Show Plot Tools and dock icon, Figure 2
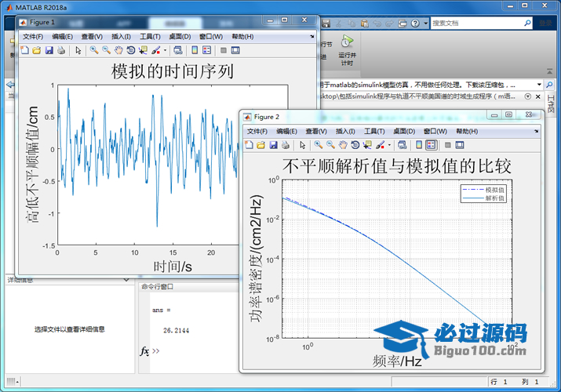 click(460, 145)
